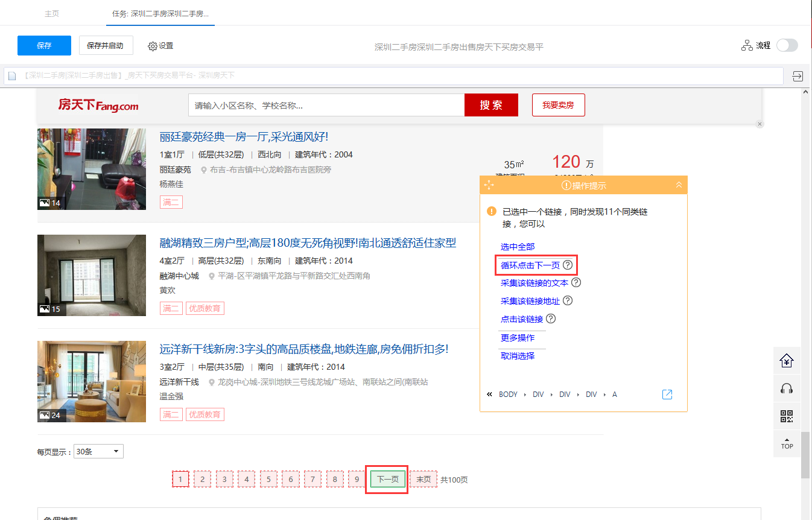Click help icon next to 点击该链接
The image size is (812, 520).
coord(550,319)
